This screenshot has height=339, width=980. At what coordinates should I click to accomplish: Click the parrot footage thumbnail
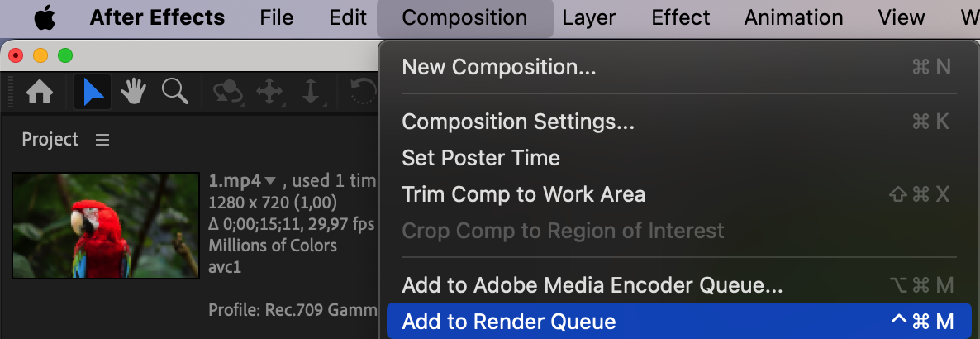pos(106,225)
